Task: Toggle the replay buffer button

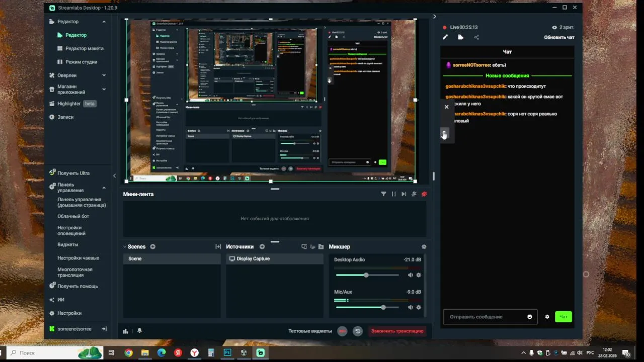Action: (358, 331)
